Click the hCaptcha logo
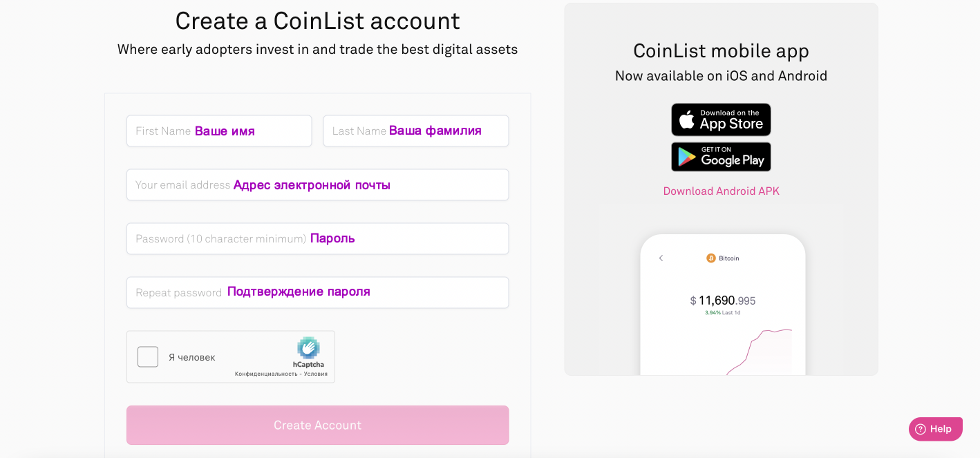This screenshot has width=980, height=458. [x=308, y=350]
